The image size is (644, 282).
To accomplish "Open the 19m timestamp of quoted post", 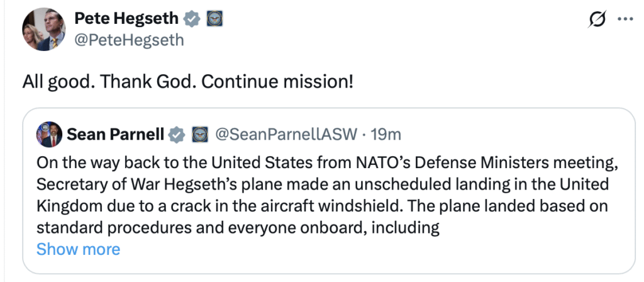I will (386, 134).
